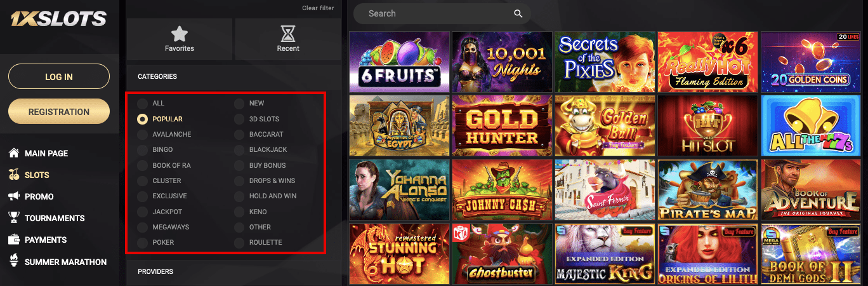Open the Golden Bull game thumbnail

pos(605,125)
